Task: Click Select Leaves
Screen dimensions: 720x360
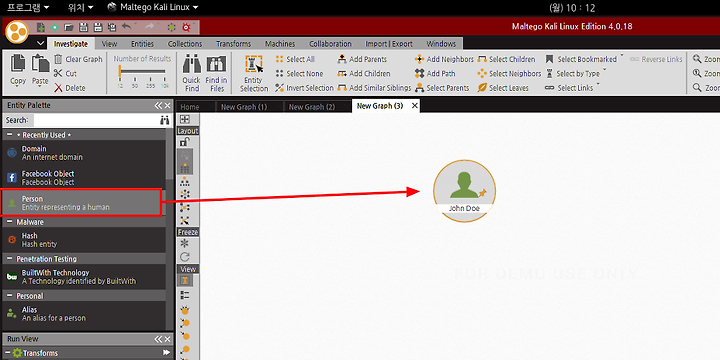Action: point(503,88)
